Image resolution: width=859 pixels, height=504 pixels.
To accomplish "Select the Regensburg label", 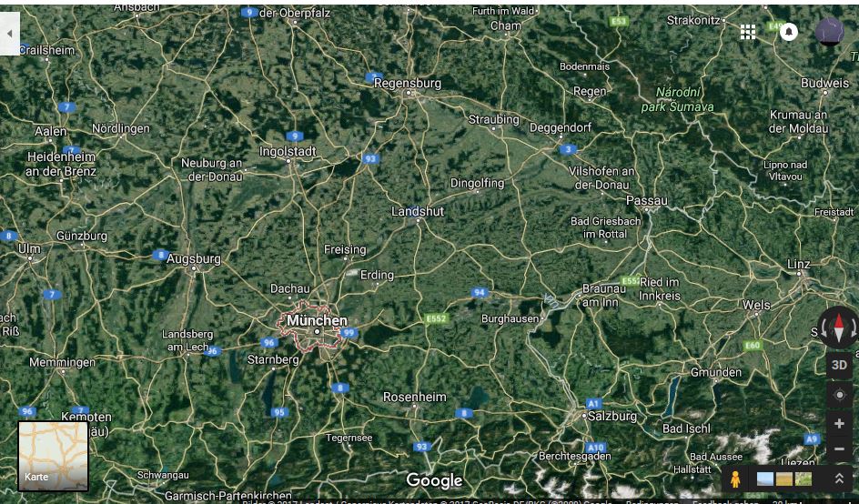I will coord(408,84).
